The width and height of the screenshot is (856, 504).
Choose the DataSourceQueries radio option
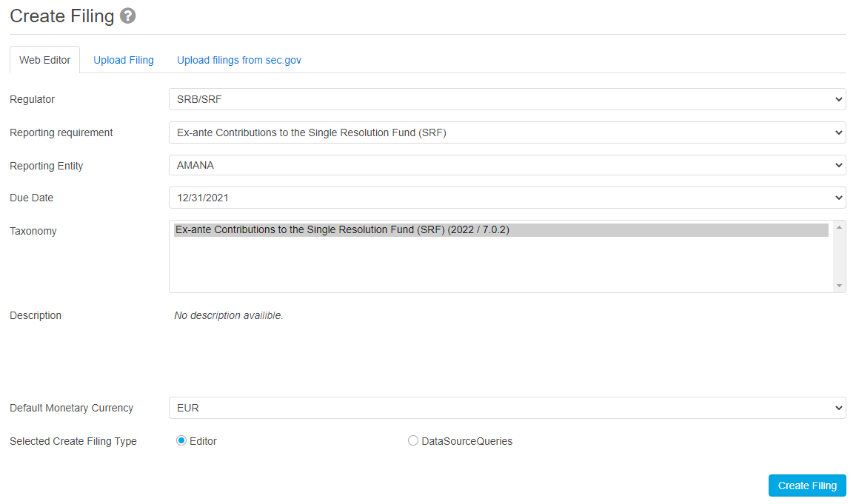(413, 441)
